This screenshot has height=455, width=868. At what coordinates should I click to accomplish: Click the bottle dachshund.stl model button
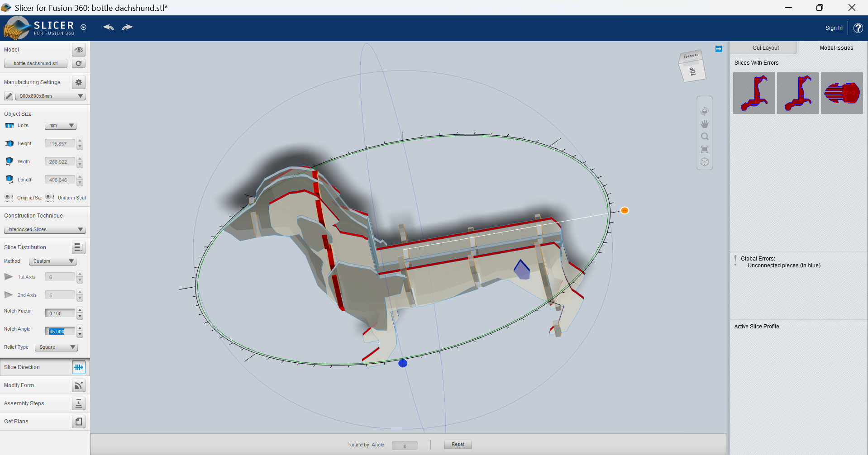(36, 63)
